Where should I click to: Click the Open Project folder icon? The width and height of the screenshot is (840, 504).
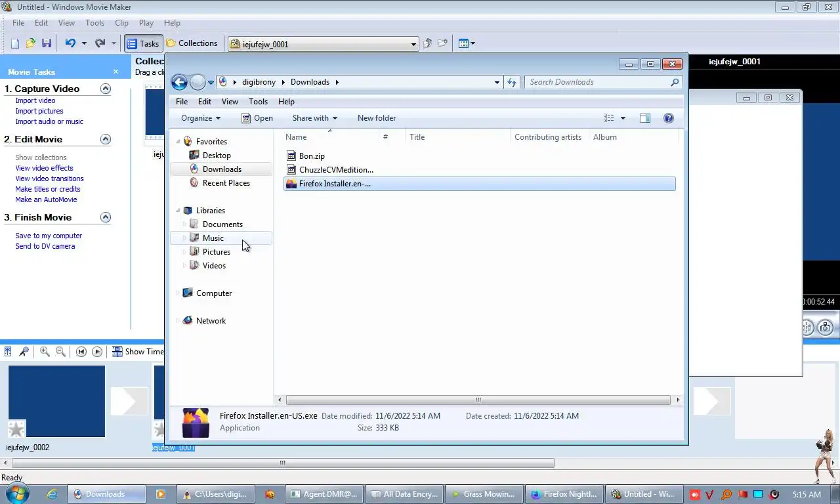[x=31, y=43]
